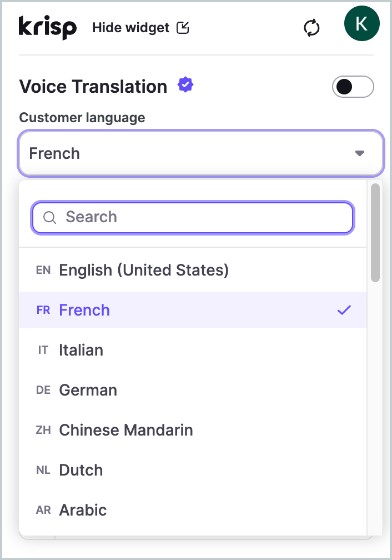Select Dutch as the customer language
The width and height of the screenshot is (392, 560).
81,470
